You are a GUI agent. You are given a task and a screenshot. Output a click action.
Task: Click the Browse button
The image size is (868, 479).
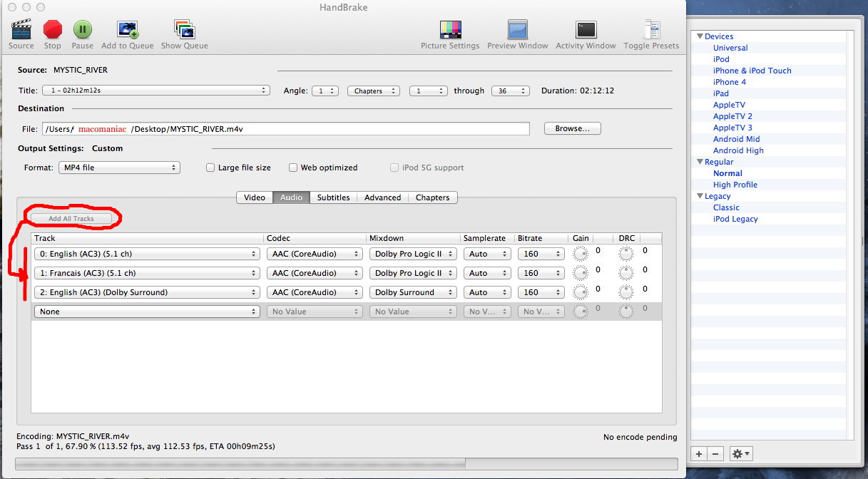573,129
